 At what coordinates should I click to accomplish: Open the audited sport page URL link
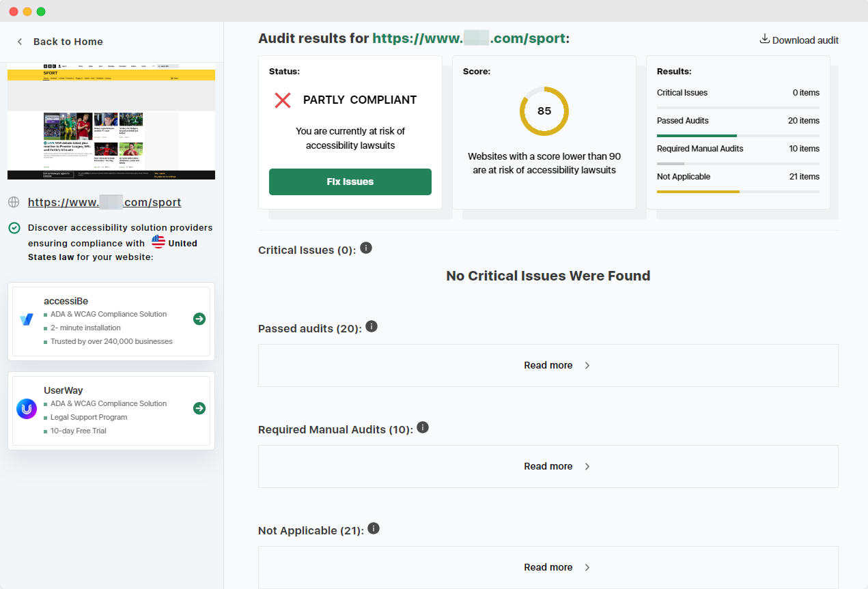(x=104, y=202)
